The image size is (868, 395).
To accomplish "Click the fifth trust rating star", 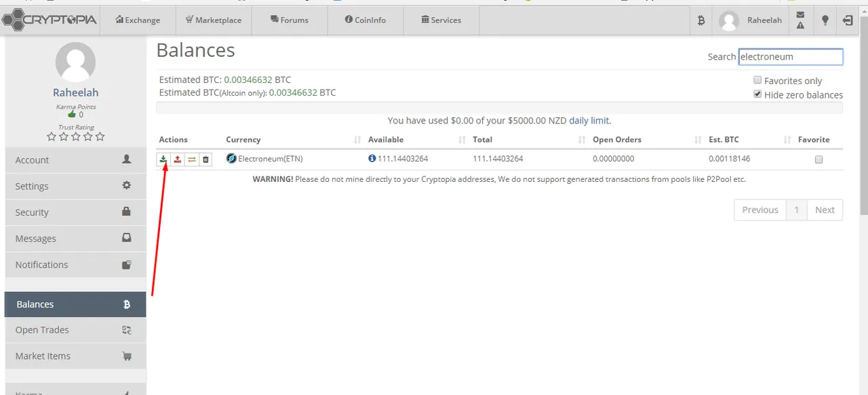I will [x=100, y=136].
